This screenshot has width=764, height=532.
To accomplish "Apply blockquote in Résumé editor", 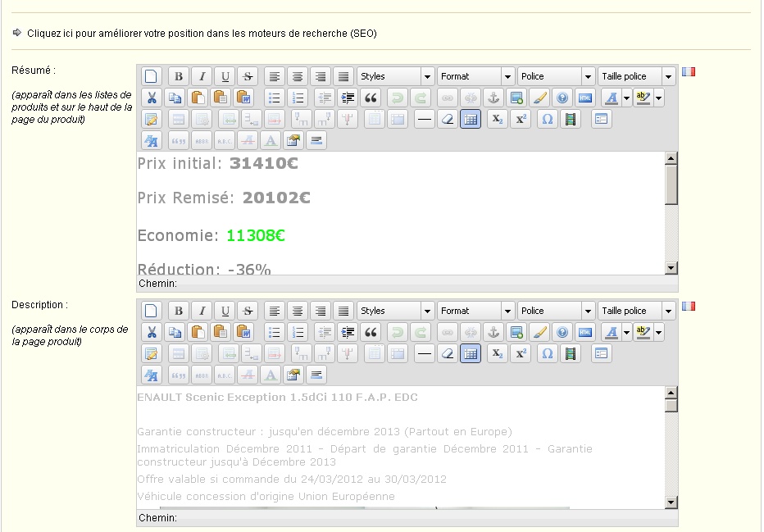I will [371, 98].
